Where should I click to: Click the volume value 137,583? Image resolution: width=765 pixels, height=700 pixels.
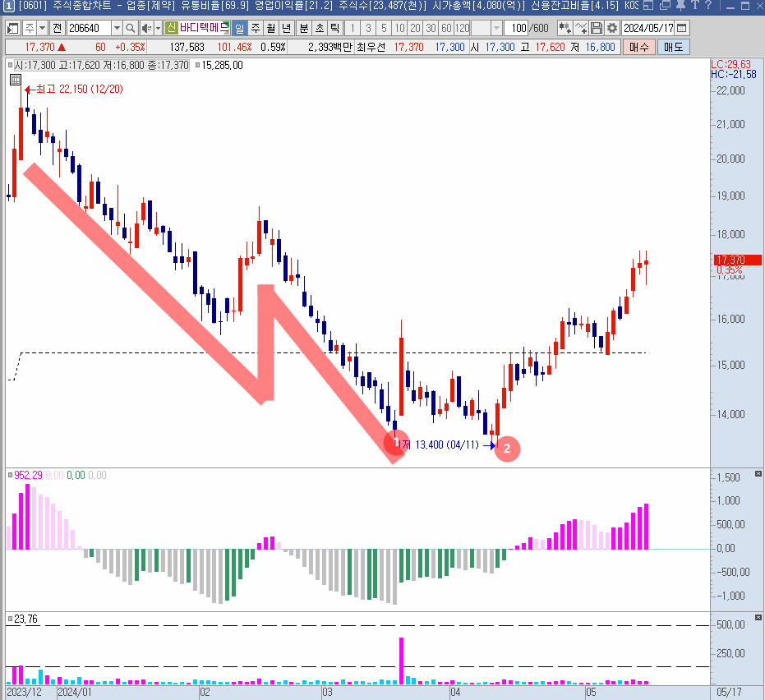pos(187,48)
